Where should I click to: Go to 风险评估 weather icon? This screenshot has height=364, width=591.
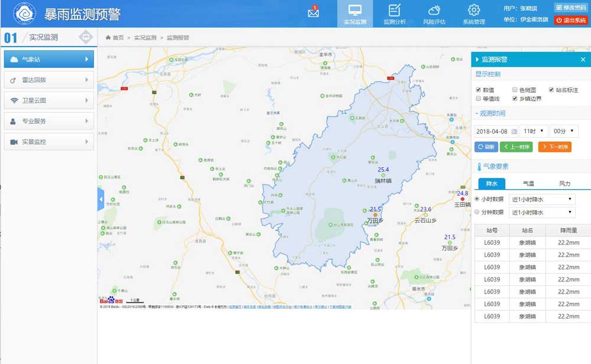(434, 14)
